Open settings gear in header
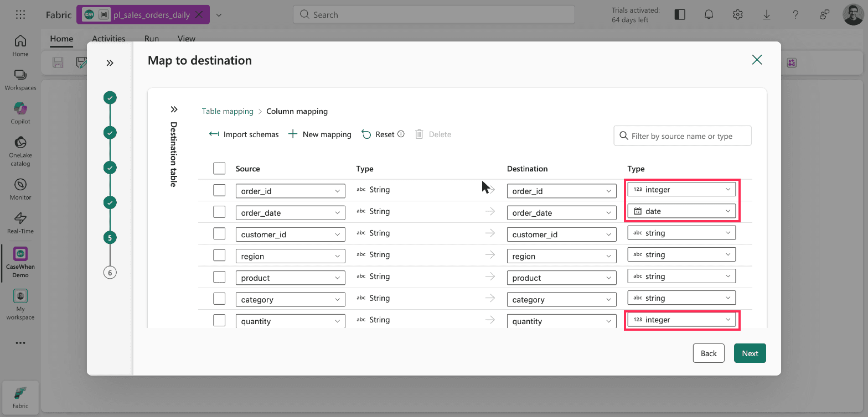The image size is (868, 417). [737, 15]
